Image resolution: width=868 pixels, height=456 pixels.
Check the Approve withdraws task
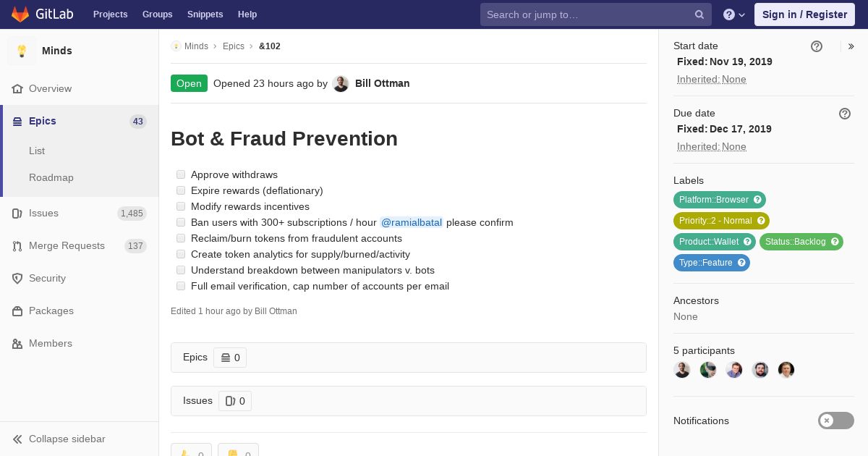point(181,174)
